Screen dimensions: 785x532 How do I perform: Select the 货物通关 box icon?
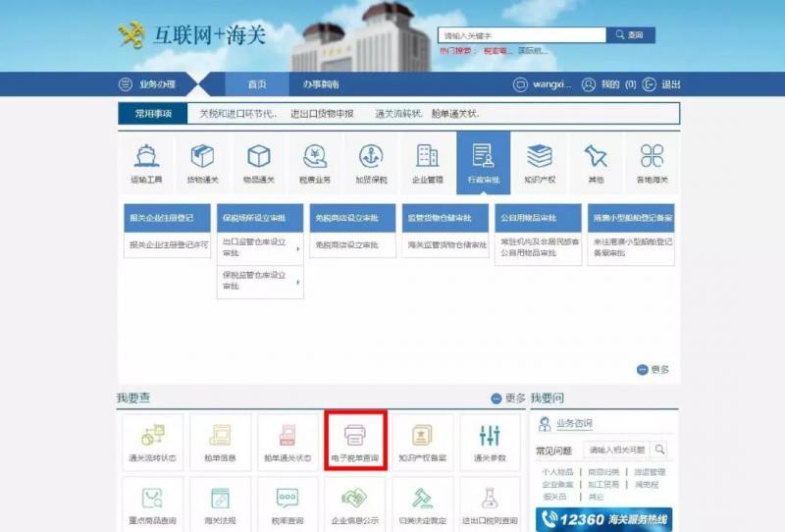[202, 162]
